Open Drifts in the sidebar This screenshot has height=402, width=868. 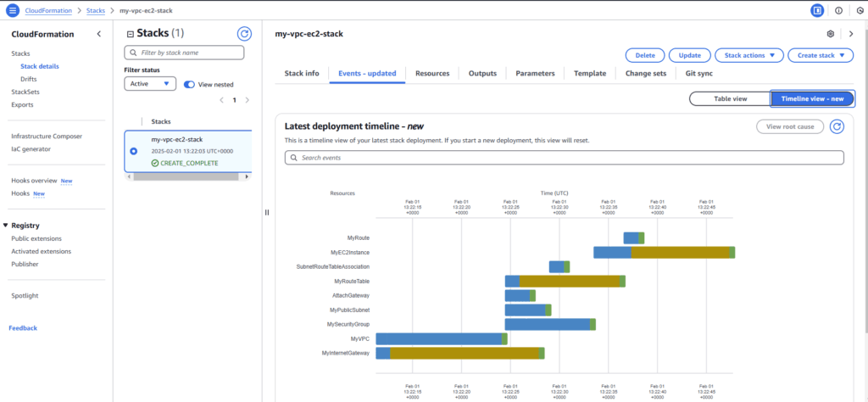(x=28, y=79)
